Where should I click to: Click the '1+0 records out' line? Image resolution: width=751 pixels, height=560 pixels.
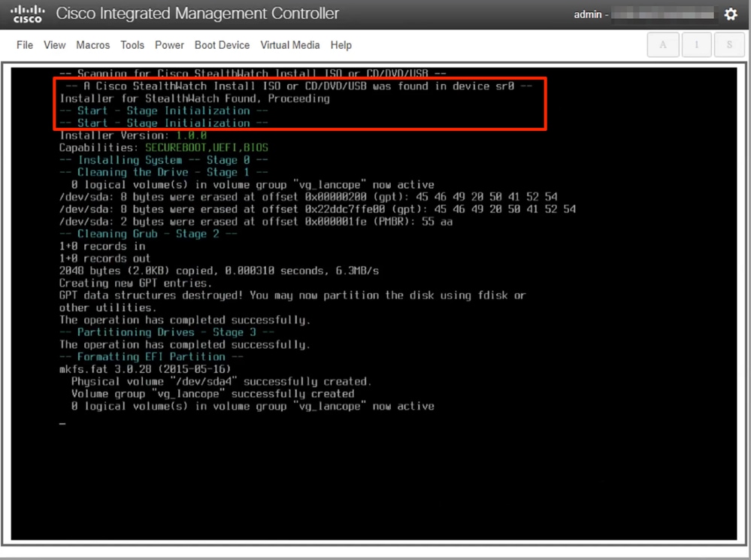pyautogui.click(x=105, y=259)
